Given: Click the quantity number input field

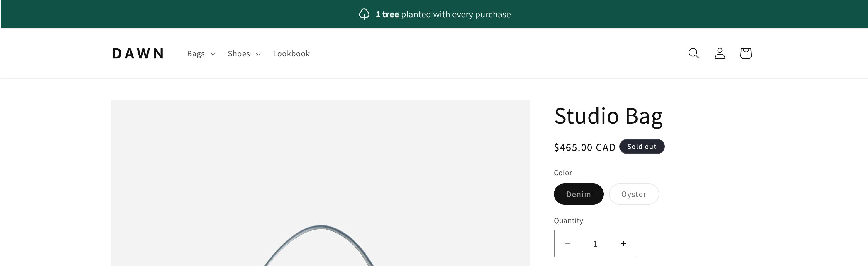Looking at the screenshot, I should click(x=595, y=244).
